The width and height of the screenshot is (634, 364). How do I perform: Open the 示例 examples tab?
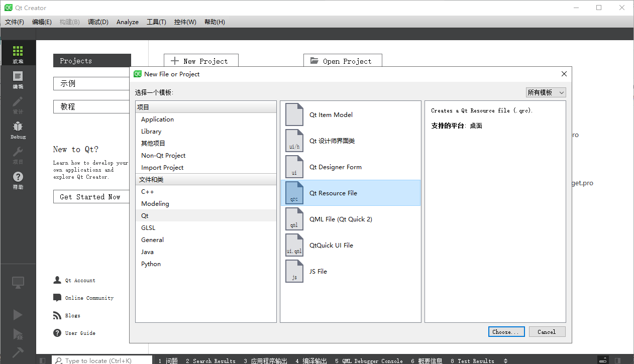pos(92,84)
